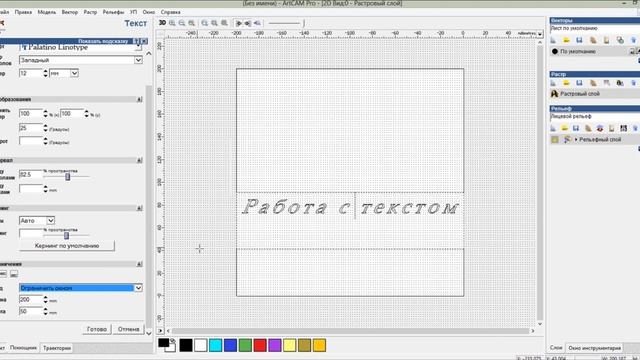Image resolution: width=640 pixels, height=360 pixels.
Task: Click the character spacing slider handle
Action: 68,177
